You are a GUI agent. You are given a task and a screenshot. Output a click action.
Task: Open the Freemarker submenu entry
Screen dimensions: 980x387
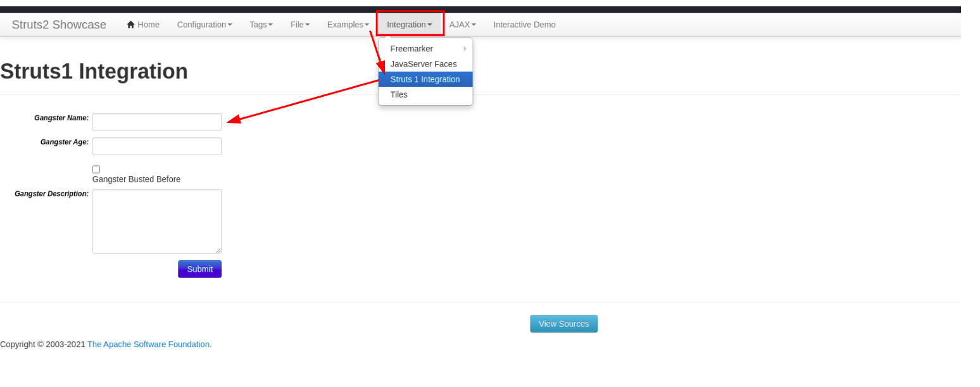(x=425, y=49)
